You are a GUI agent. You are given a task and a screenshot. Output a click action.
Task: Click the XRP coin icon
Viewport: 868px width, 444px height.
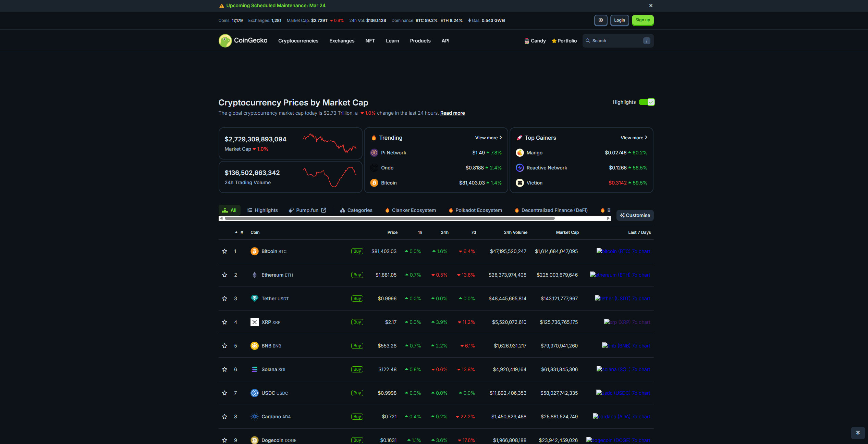pyautogui.click(x=254, y=322)
